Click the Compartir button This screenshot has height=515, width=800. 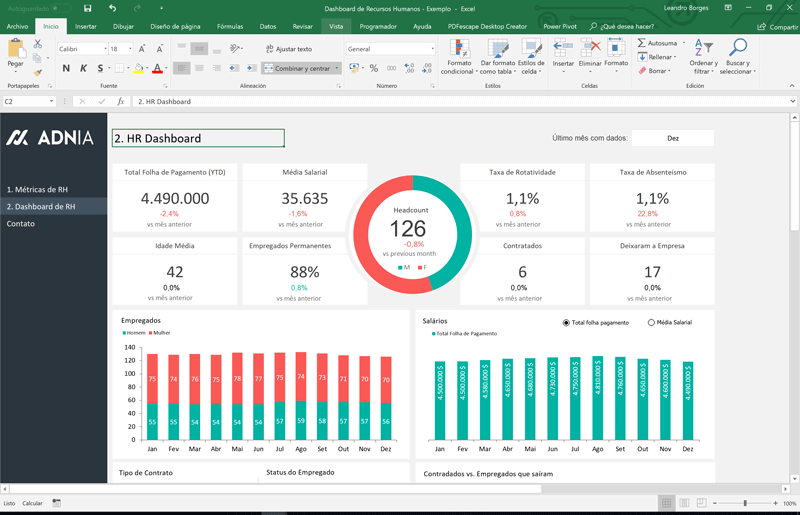[778, 27]
